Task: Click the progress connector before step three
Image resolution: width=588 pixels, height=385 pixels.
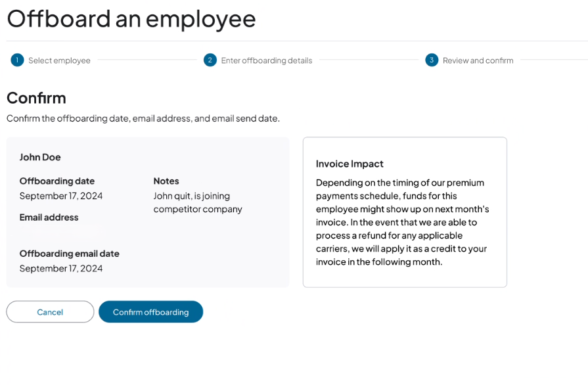Action: point(368,60)
